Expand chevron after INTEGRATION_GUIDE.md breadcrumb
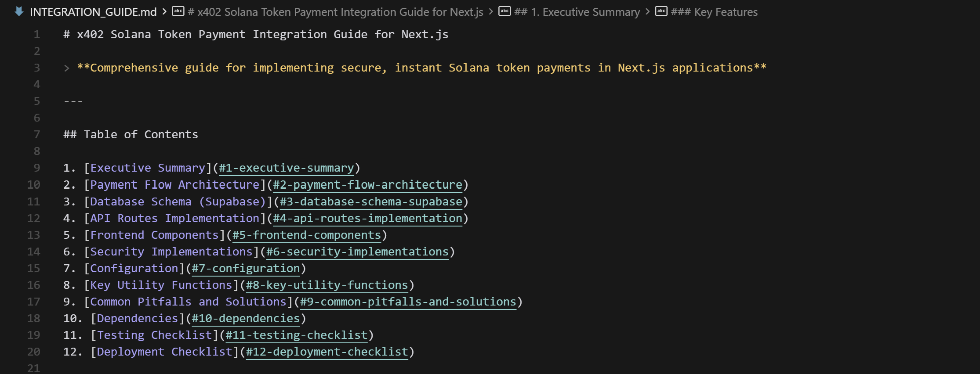 (164, 11)
